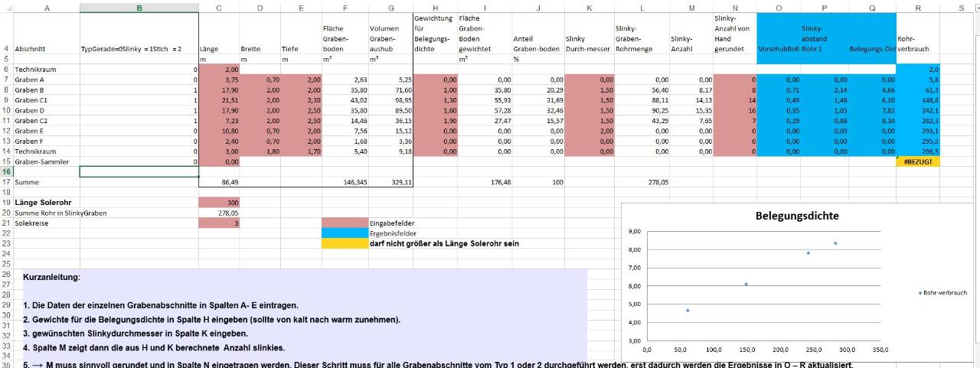Click the weighted area sum 176,48
Image resolution: width=980 pixels, height=368 pixels.
(485, 182)
